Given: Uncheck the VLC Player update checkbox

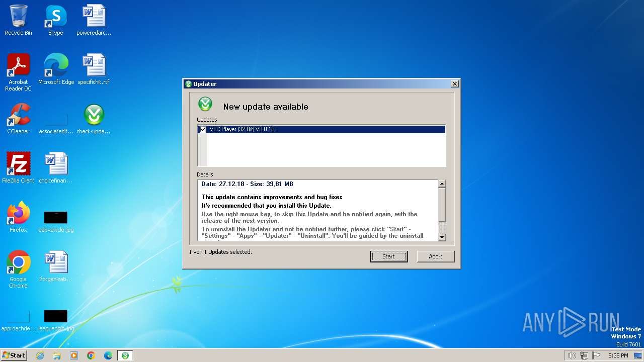Looking at the screenshot, I should 203,130.
